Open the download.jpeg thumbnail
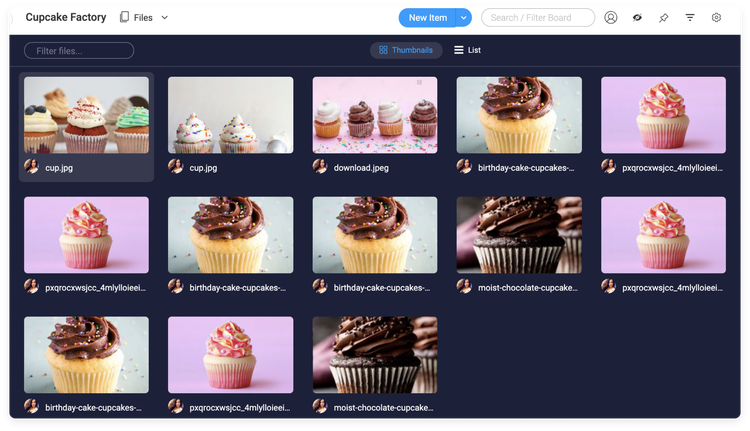Image resolution: width=750 pixels, height=431 pixels. [x=375, y=115]
